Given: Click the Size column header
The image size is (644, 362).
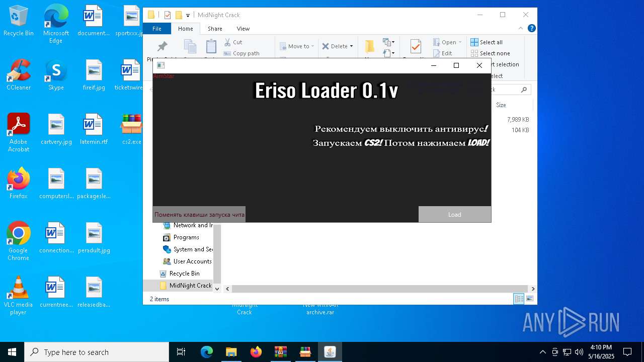Looking at the screenshot, I should tap(501, 105).
